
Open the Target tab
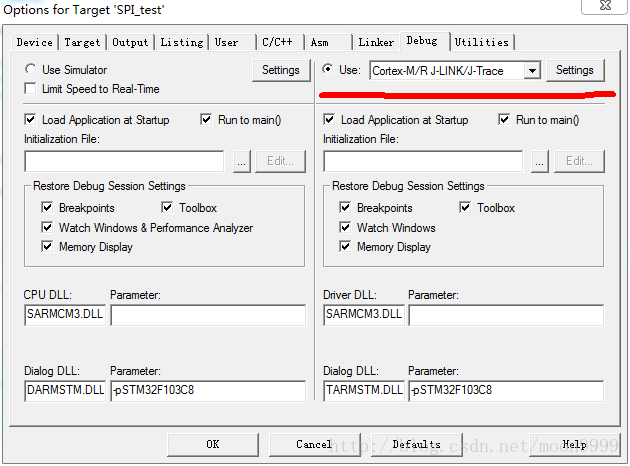[x=82, y=42]
